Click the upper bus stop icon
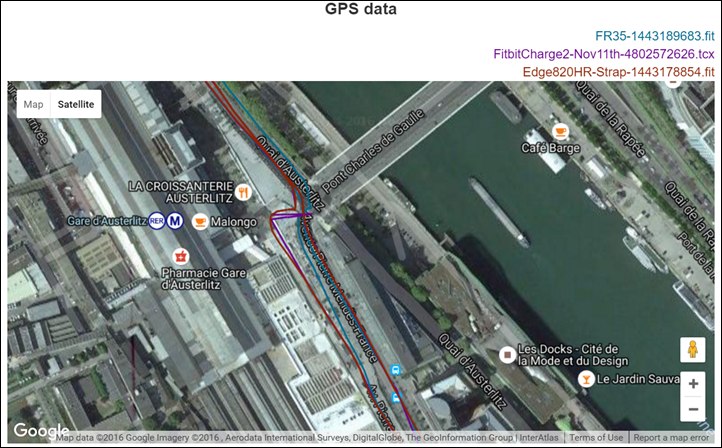Screen dimensions: 722x448 395,370
